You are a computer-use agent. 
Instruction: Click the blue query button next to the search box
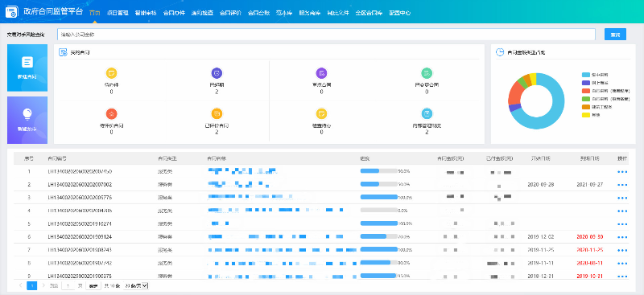click(615, 35)
